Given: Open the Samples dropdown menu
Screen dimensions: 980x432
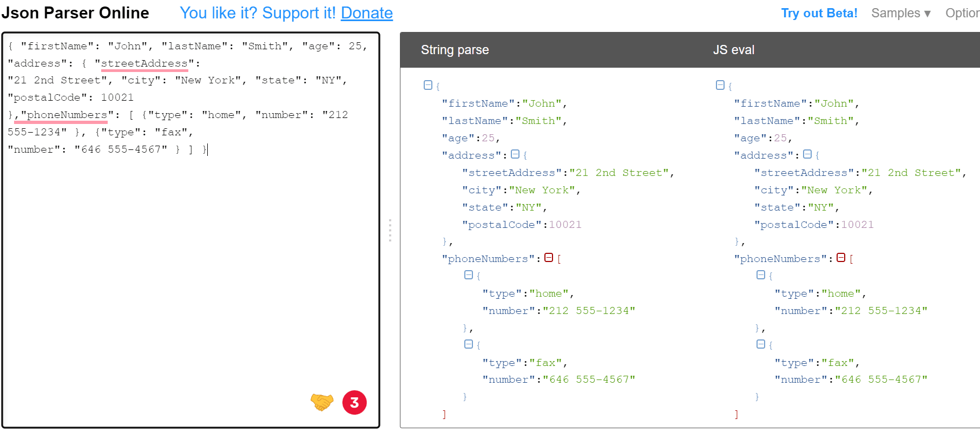Looking at the screenshot, I should click(x=900, y=13).
